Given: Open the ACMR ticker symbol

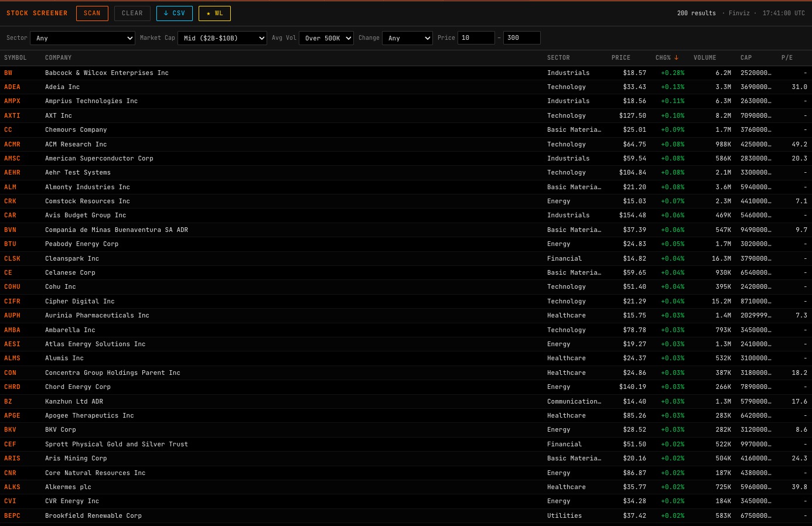Looking at the screenshot, I should (x=12, y=145).
